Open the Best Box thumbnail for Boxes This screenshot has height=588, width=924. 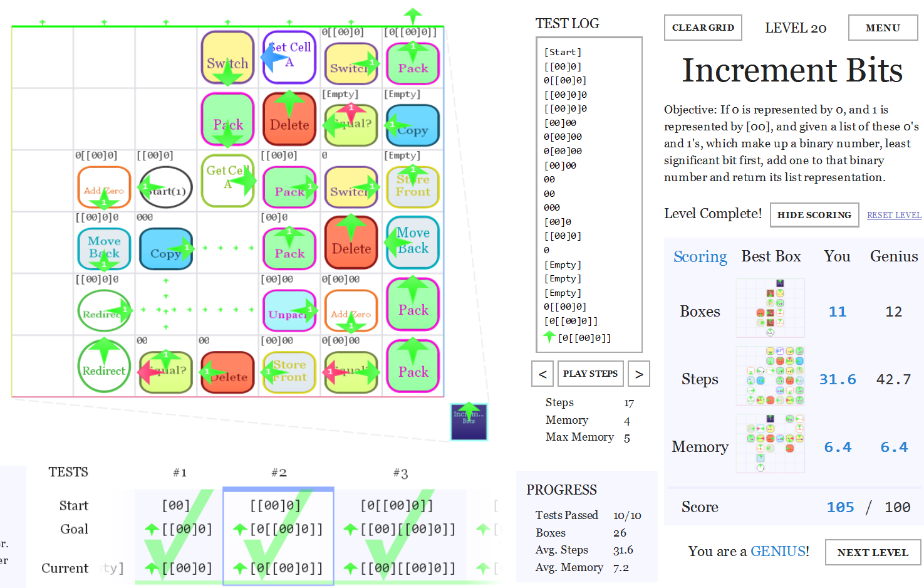[771, 308]
